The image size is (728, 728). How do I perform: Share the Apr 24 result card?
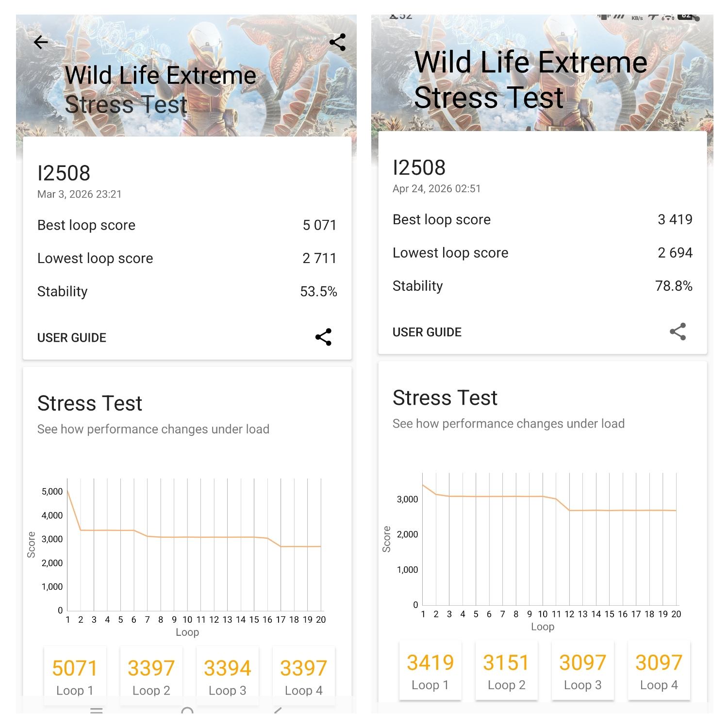(678, 331)
